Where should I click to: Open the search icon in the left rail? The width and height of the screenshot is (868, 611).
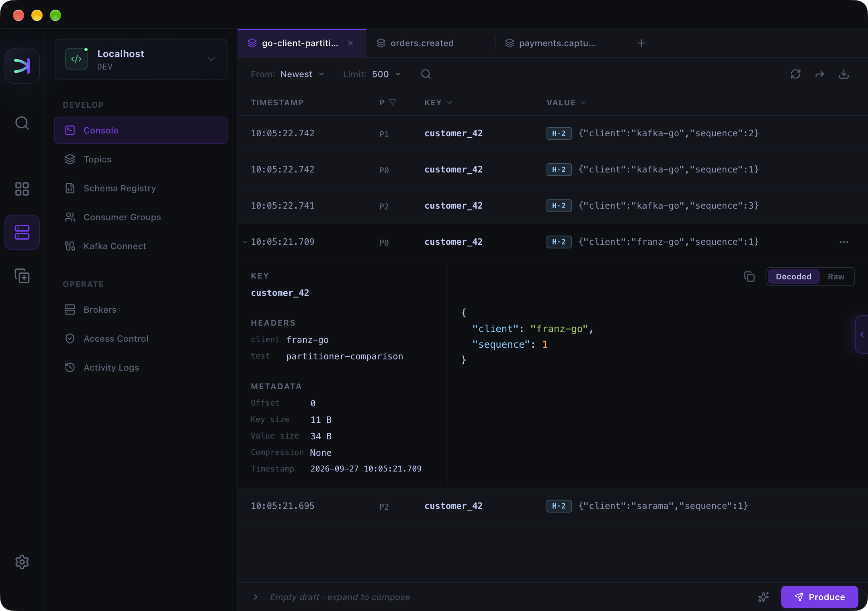[x=22, y=123]
